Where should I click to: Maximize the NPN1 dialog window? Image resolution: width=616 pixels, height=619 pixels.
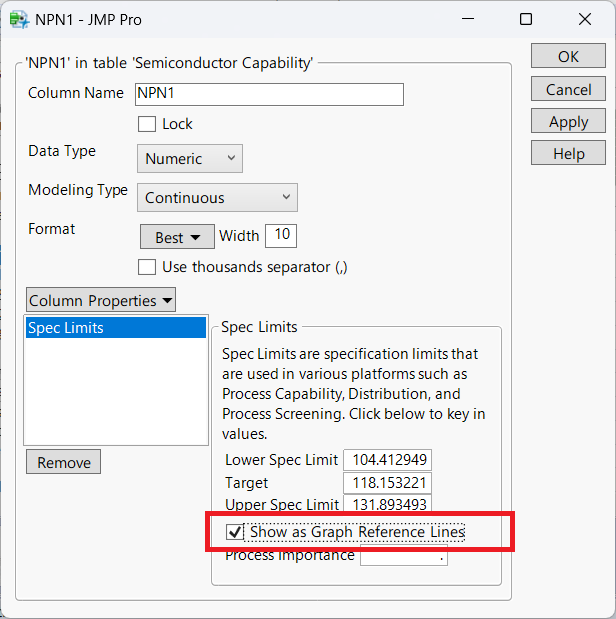[527, 19]
